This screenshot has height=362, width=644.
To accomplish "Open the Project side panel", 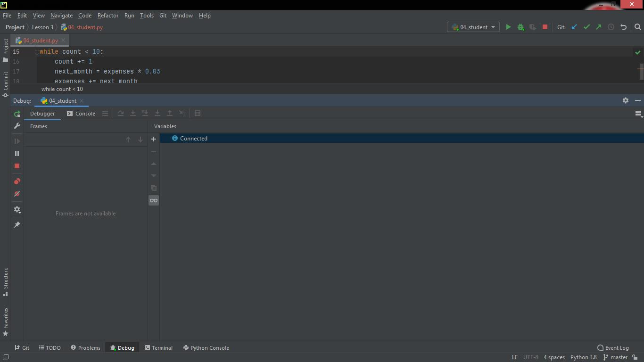I will [6, 50].
